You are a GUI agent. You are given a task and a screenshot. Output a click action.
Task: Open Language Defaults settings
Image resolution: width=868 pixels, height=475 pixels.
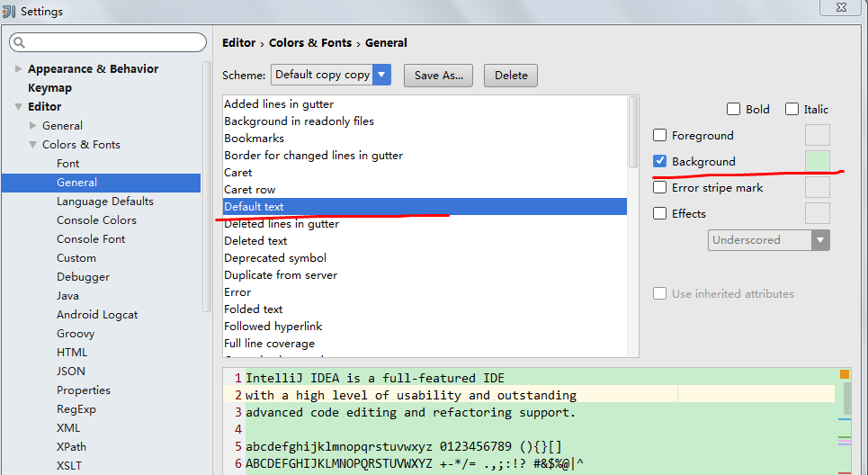pos(105,201)
